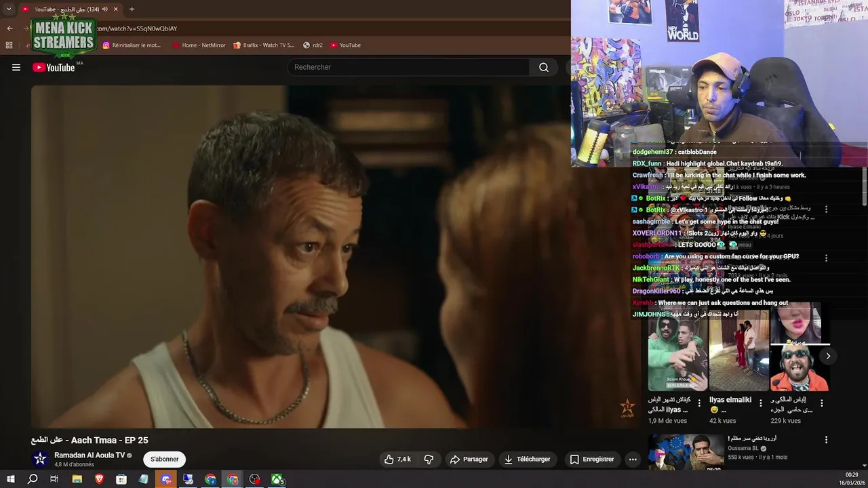Mute the tab via the speaker icon
Screen dimensions: 868x488
[x=104, y=9]
